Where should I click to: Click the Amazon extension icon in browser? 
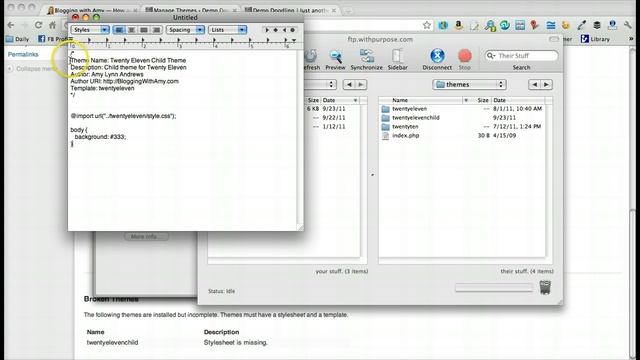(459, 25)
